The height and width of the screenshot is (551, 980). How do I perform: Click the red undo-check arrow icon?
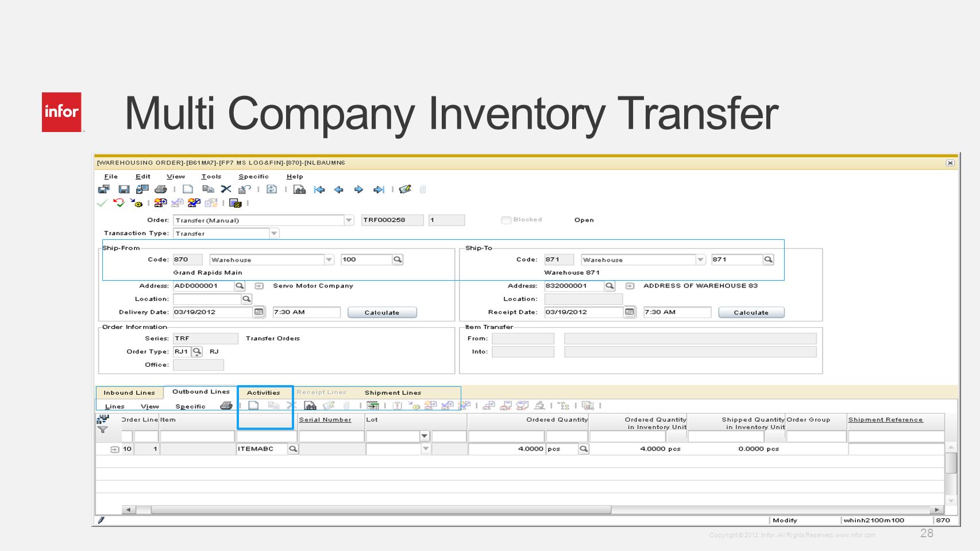tap(119, 203)
